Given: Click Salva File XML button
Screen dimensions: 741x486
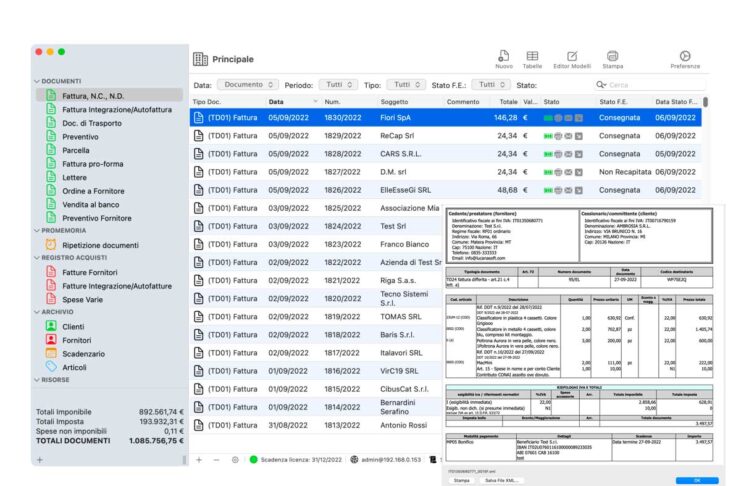Looking at the screenshot, I should pos(501,480).
